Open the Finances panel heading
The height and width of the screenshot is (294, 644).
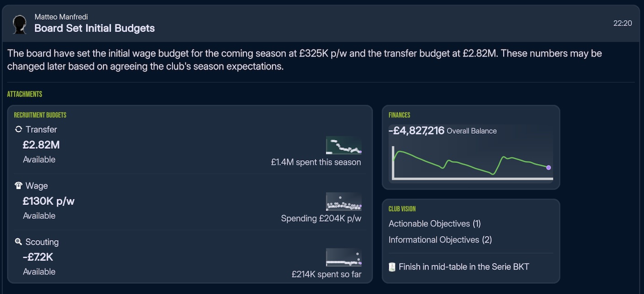[x=399, y=115]
